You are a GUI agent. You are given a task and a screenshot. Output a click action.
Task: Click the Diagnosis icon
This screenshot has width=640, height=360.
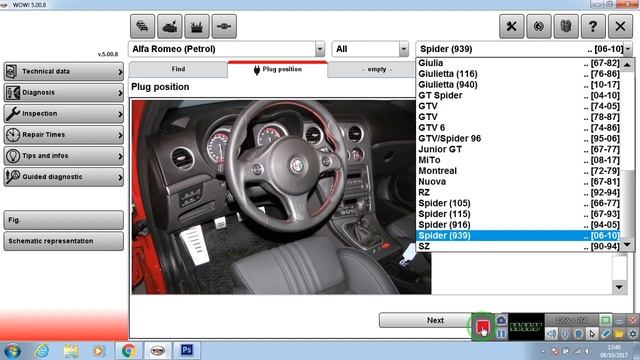13,93
